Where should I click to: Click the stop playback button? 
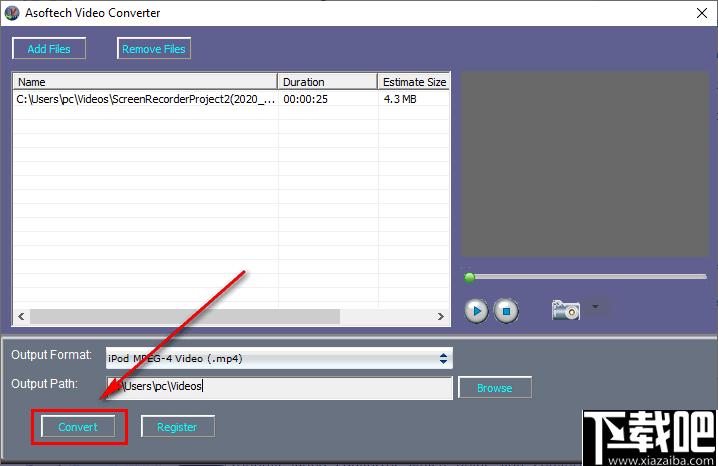[x=506, y=311]
